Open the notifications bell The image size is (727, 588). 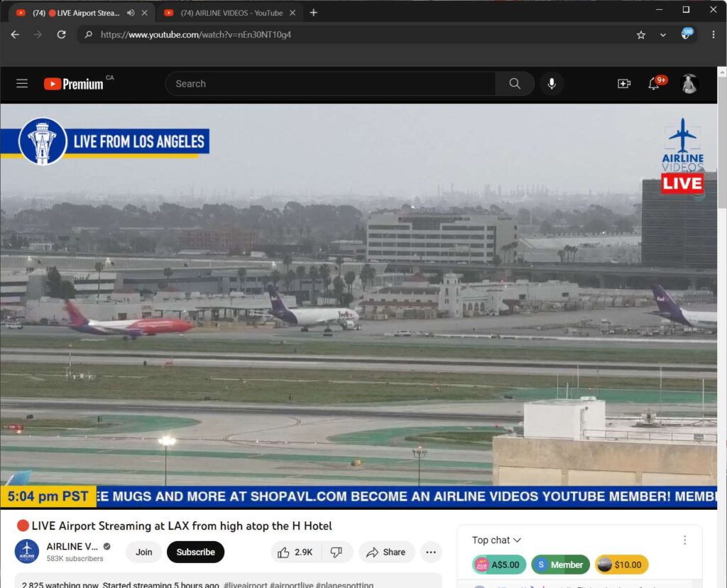coord(654,84)
